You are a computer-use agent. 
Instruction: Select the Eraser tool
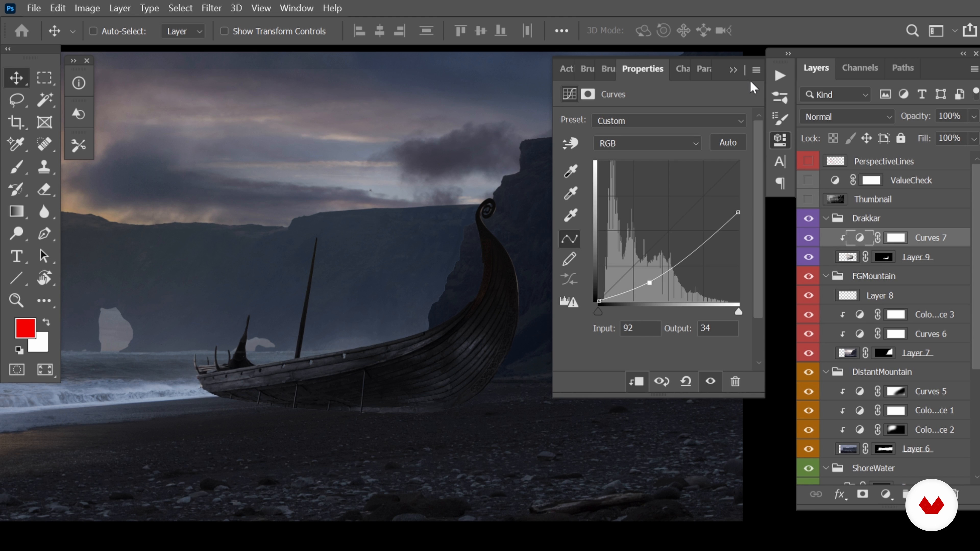tap(44, 189)
